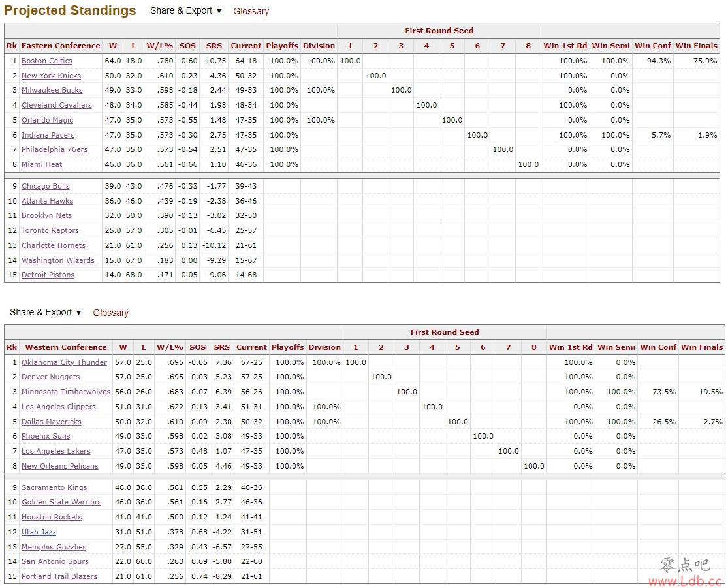Screen dimensions: 728x588
Task: Open the Golden State Warriors link
Action: tap(61, 502)
